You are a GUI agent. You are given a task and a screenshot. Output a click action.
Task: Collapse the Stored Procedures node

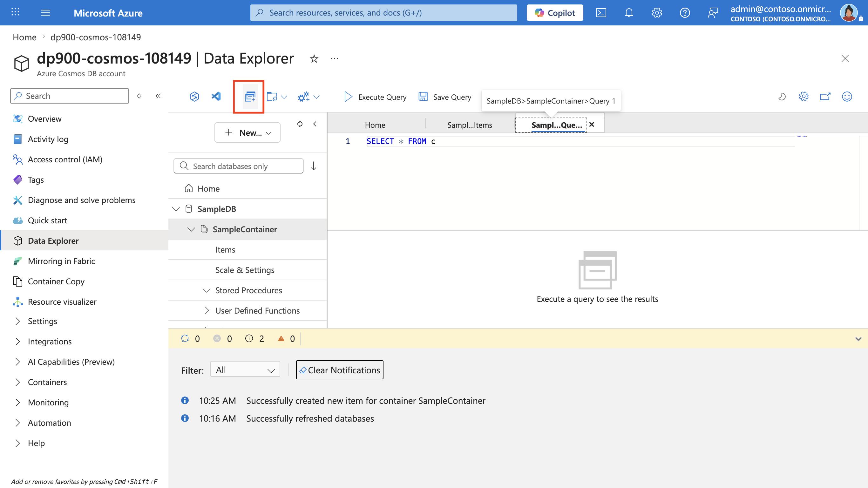coord(207,290)
